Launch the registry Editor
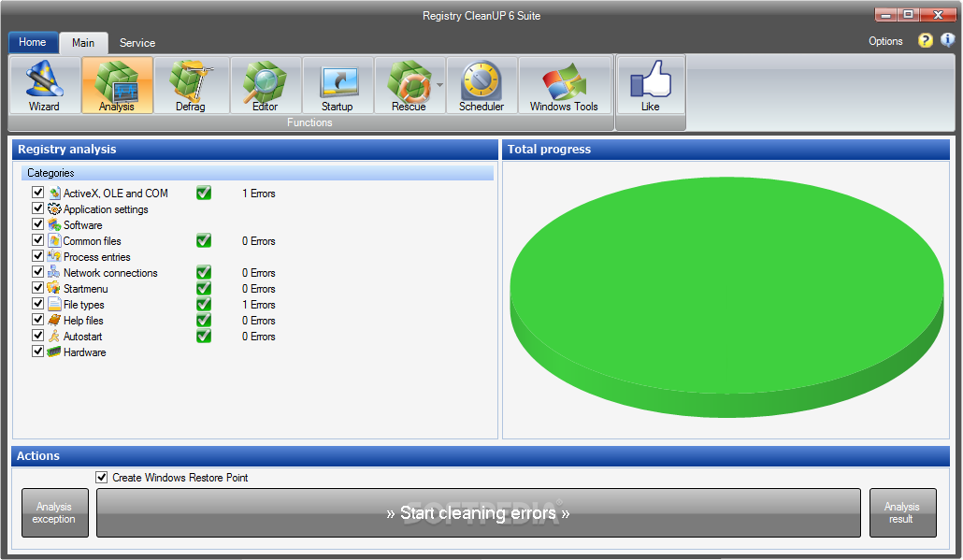Screen dimensions: 963x560 tap(266, 85)
